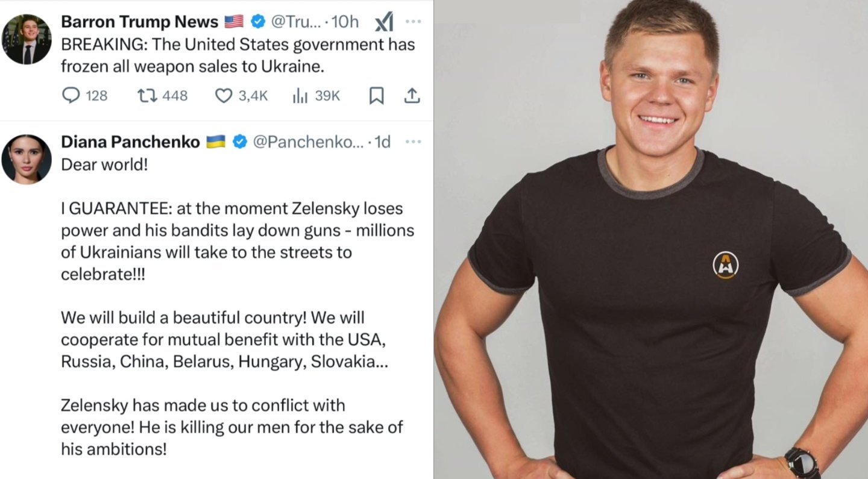Click Diana Panchenko's verified badge
This screenshot has width=868, height=479.
coord(239,142)
